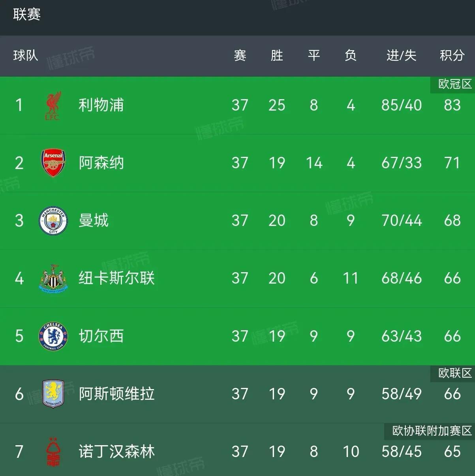The image size is (475, 476).
Task: Select the 纽卡斯尔联 team name
Action: click(116, 278)
